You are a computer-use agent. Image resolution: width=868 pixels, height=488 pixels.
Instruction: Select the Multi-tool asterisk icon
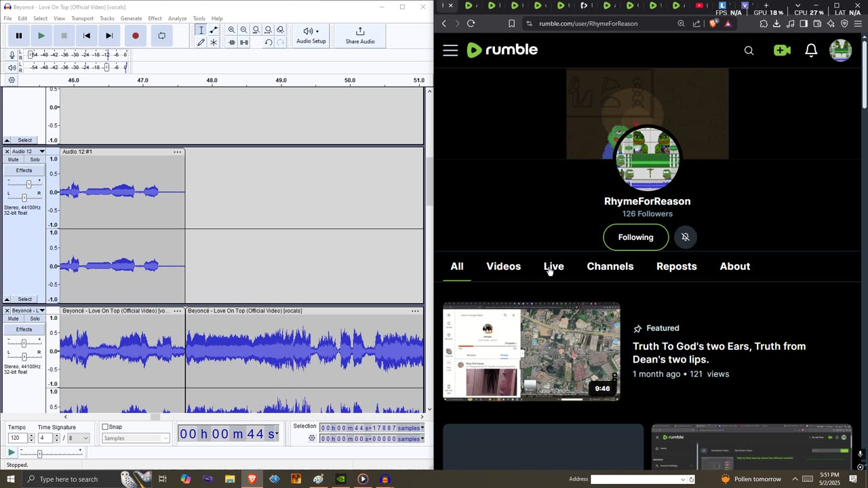point(214,42)
